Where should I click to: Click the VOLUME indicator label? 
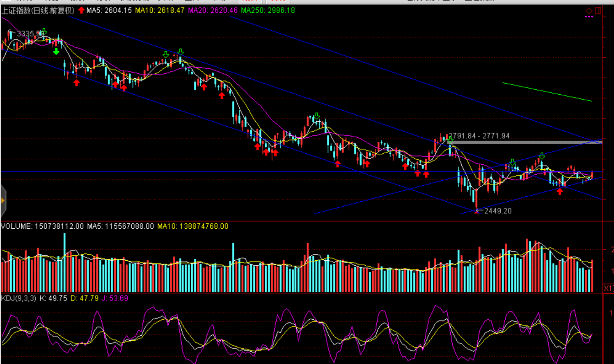(16, 226)
